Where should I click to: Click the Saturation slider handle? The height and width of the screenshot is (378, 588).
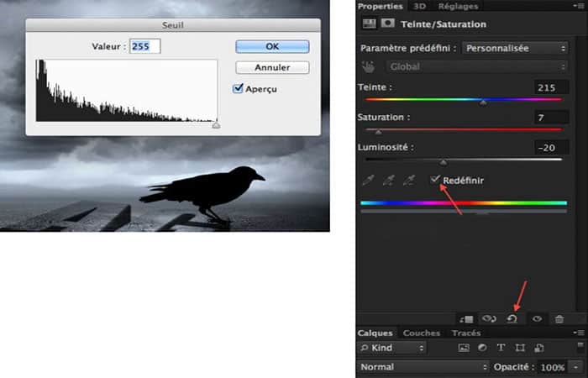[378, 132]
